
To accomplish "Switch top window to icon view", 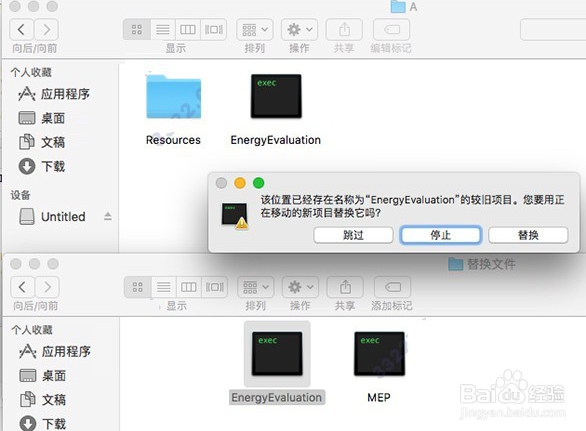I will 137,30.
